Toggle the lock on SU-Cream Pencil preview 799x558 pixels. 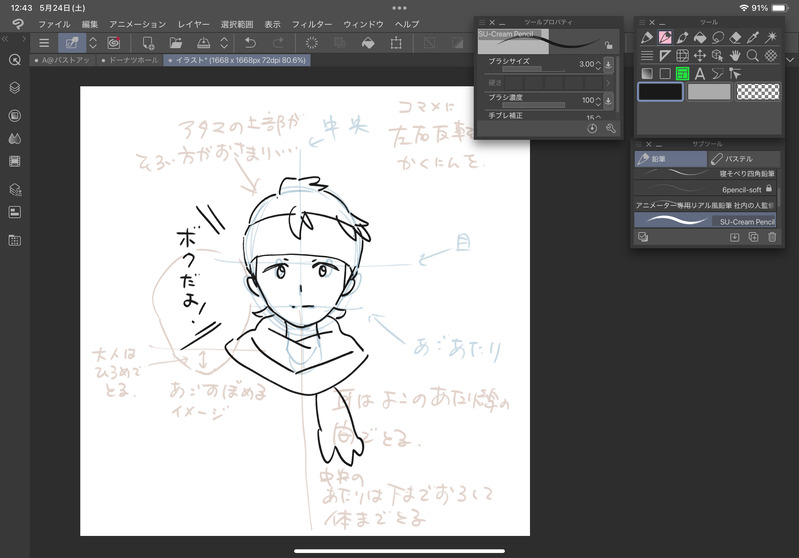(x=608, y=45)
